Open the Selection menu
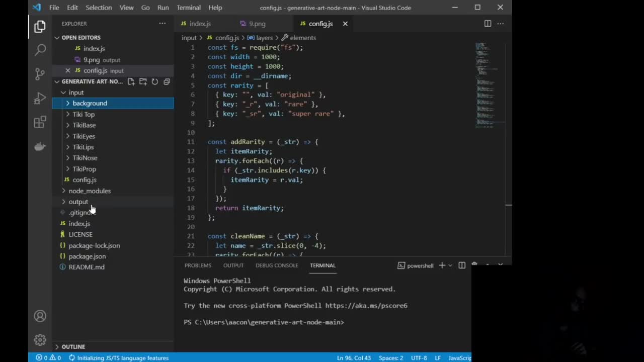 click(x=99, y=8)
